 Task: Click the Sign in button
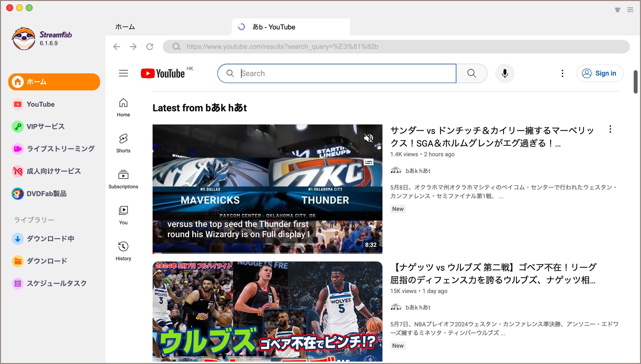(x=600, y=73)
